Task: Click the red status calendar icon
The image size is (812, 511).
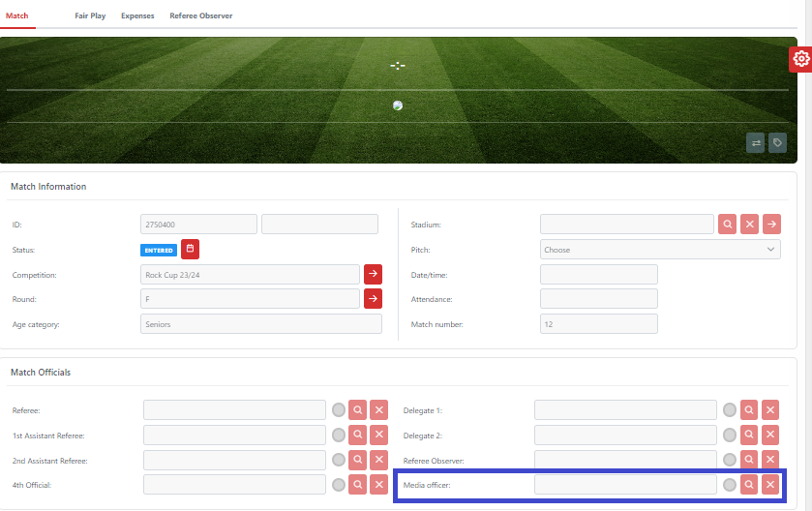Action: pos(190,250)
